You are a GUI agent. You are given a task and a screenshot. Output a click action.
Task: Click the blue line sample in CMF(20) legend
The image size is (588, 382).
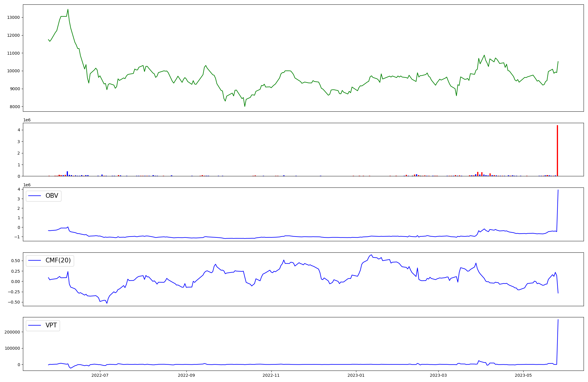click(x=35, y=261)
